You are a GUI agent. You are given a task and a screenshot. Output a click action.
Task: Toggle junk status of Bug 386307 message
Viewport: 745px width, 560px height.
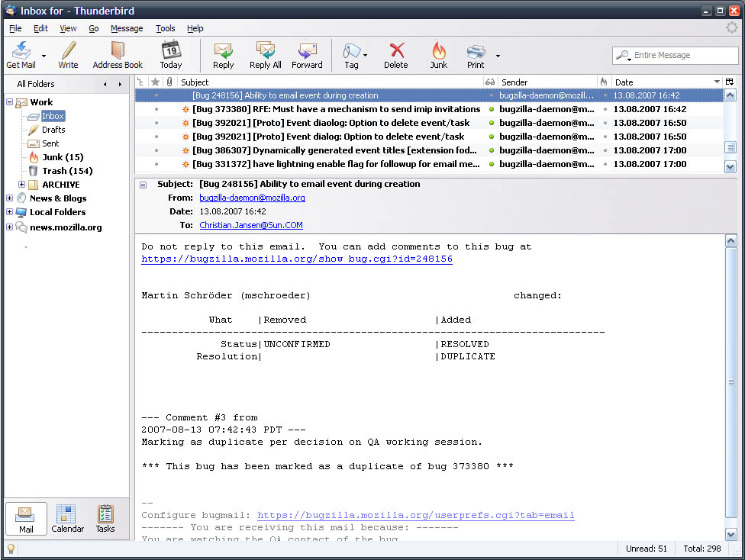[605, 150]
